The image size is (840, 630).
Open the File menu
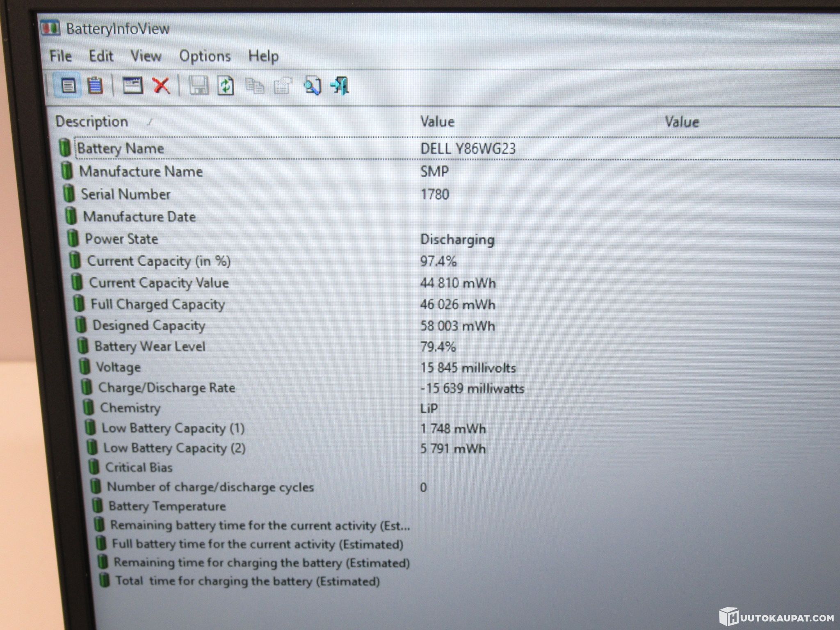pos(61,56)
